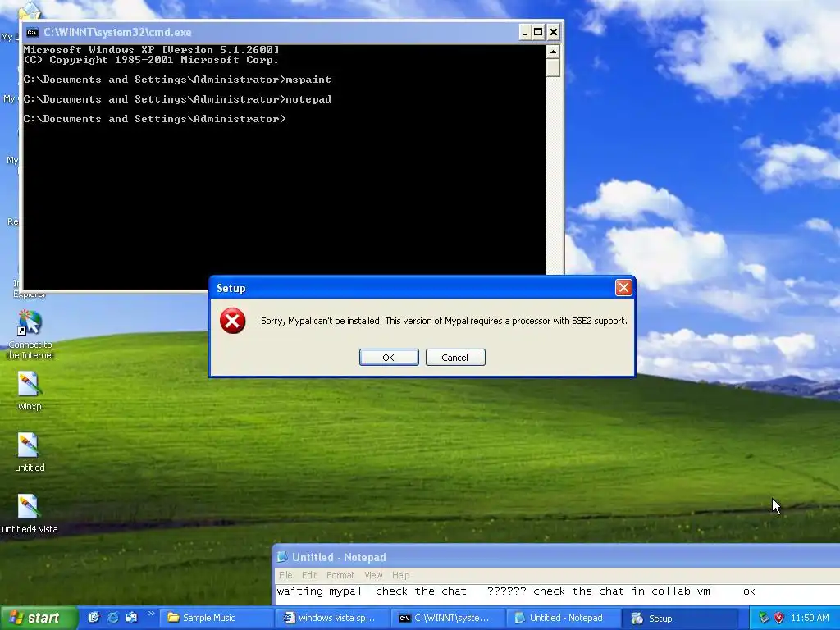The image size is (840, 630).
Task: Open the Start menu
Action: pyautogui.click(x=39, y=618)
